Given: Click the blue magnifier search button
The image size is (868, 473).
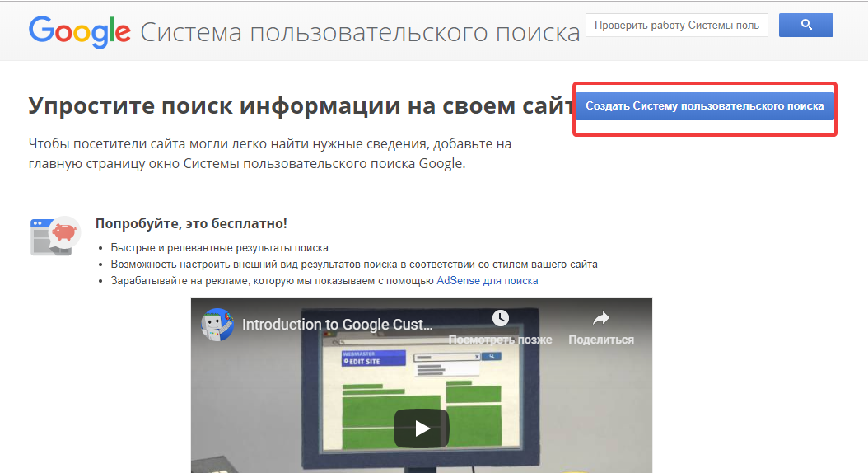Looking at the screenshot, I should pyautogui.click(x=805, y=25).
